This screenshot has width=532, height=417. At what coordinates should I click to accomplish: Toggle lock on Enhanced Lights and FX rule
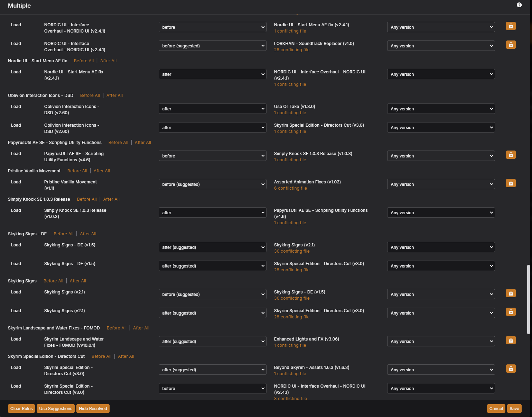point(511,341)
